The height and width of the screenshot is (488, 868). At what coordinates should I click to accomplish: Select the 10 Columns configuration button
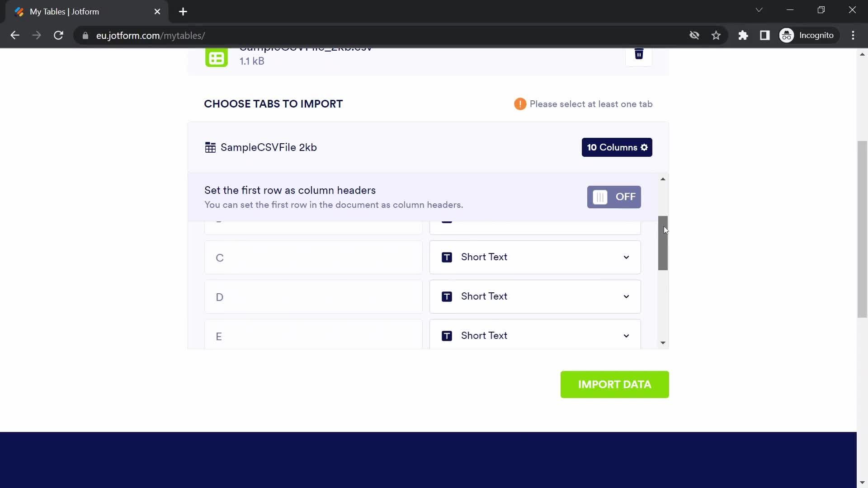click(x=617, y=147)
